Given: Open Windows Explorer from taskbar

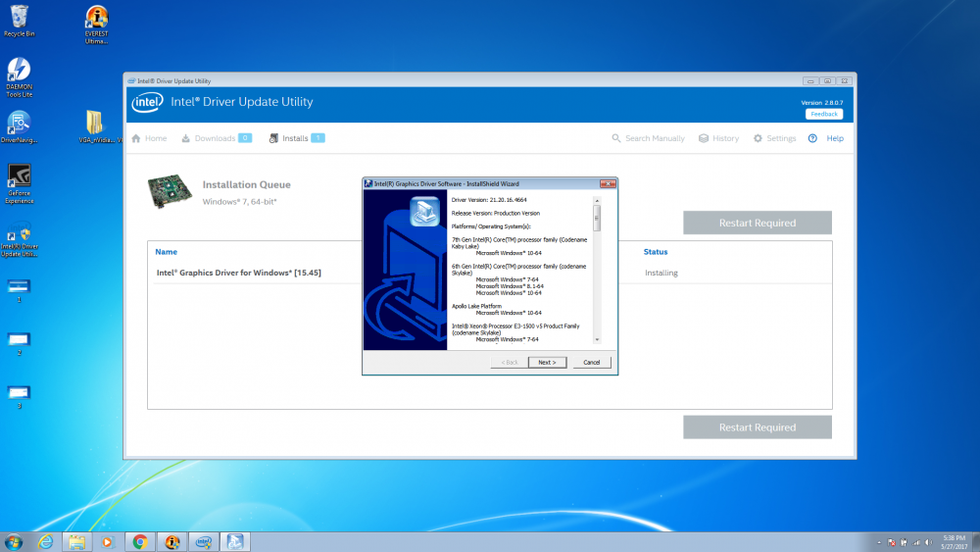Looking at the screenshot, I should (x=76, y=542).
